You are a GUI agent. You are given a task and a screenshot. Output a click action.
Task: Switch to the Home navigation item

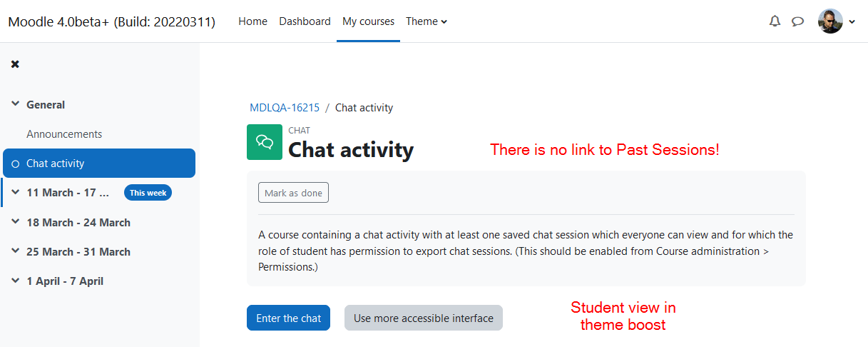(252, 21)
